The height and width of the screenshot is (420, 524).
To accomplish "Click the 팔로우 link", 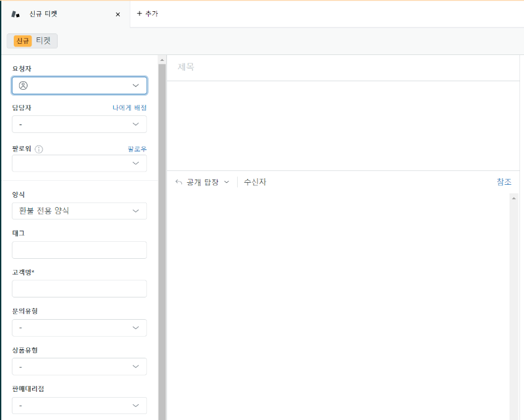I will pos(136,148).
